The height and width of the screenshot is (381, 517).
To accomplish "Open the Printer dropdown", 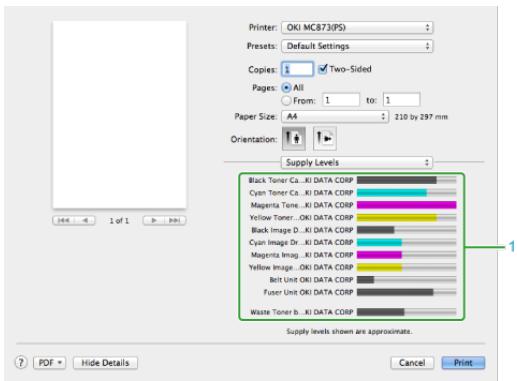I will coord(357,28).
